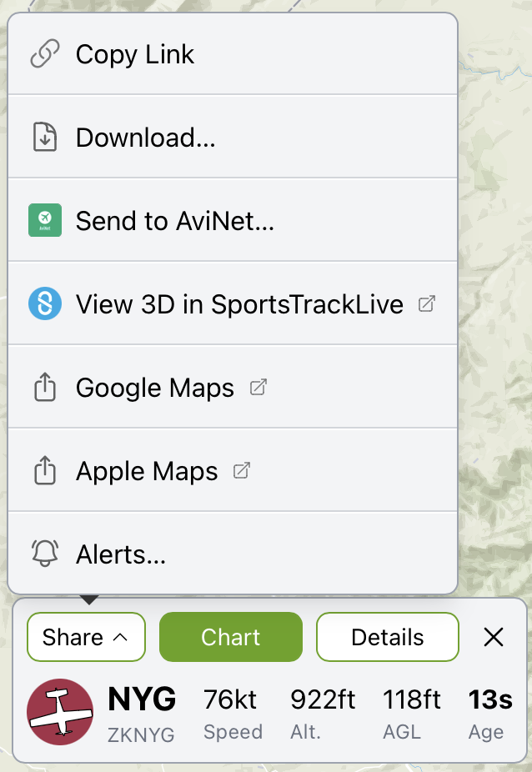Select Copy Link from the share menu

coord(135,54)
